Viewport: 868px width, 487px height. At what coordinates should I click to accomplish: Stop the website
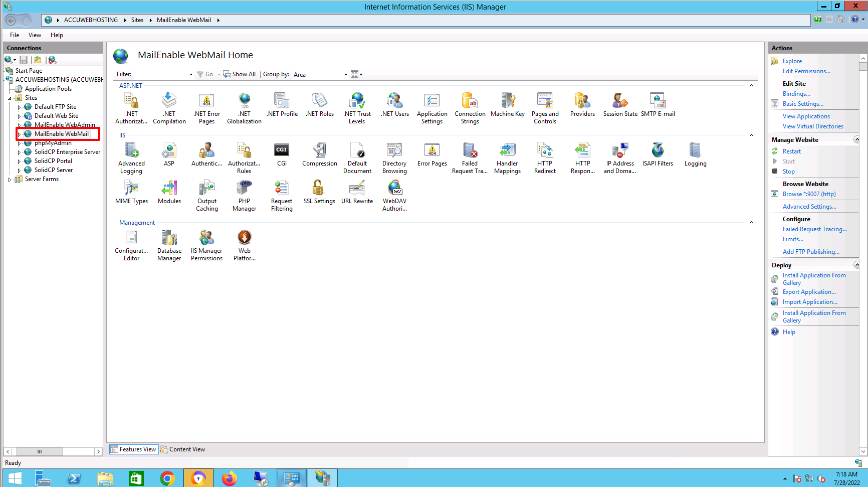[789, 172]
